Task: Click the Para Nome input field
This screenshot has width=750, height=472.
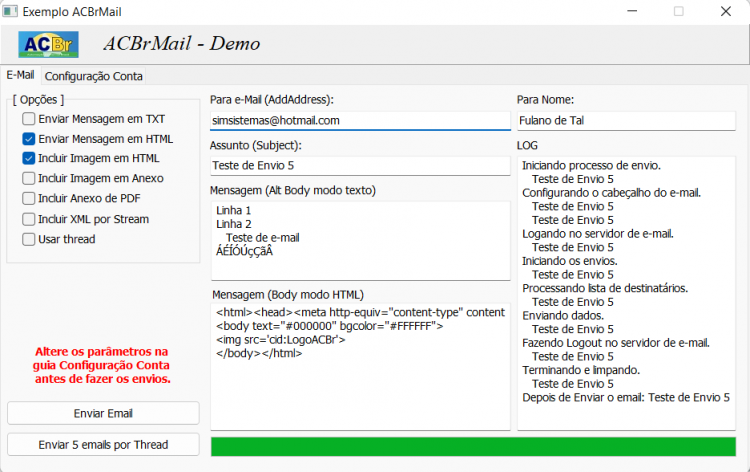Action: [x=626, y=121]
